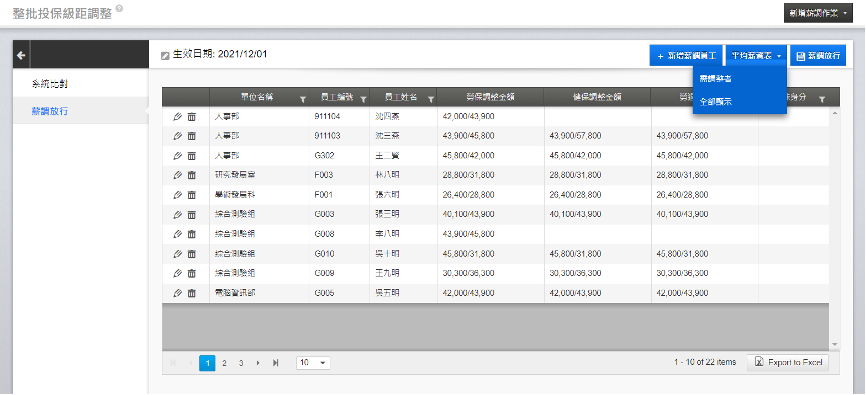Delete the row for employee G010
The image size is (866, 395).
(192, 254)
